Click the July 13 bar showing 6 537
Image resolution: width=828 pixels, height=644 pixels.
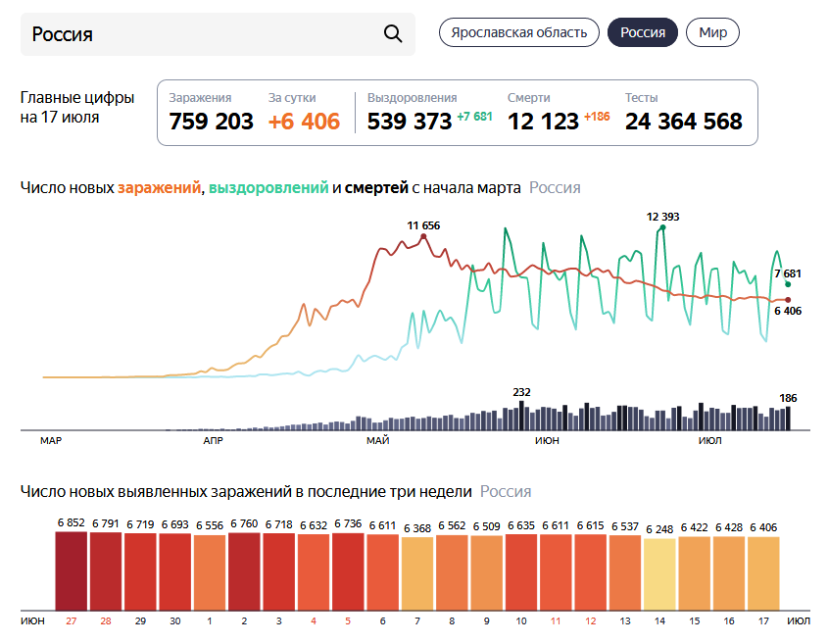tap(625, 573)
